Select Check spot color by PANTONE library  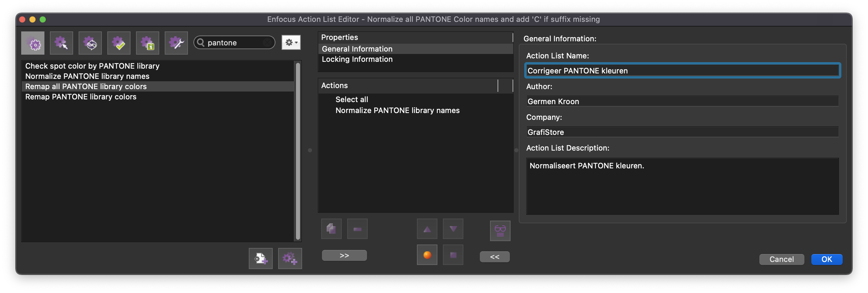158,66
